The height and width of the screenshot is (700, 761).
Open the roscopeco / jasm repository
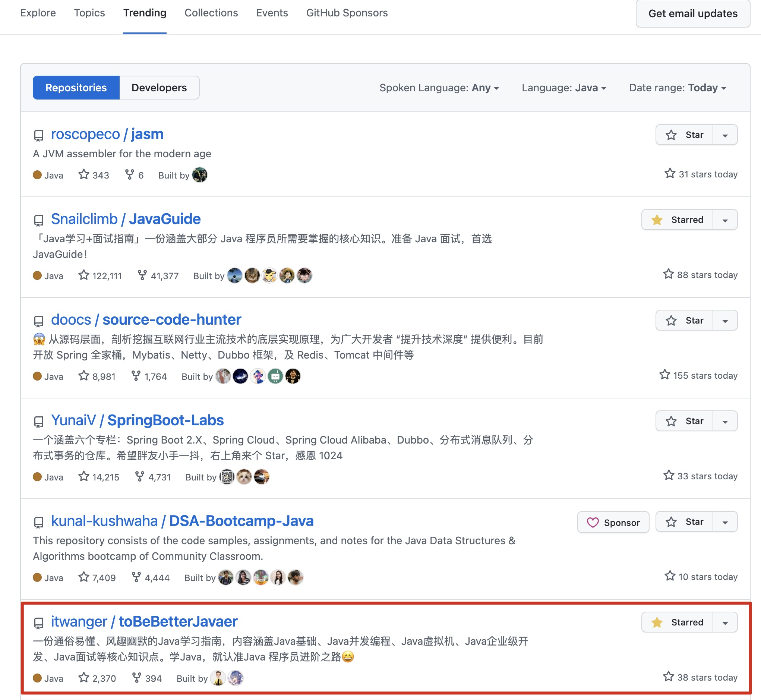[x=107, y=134]
